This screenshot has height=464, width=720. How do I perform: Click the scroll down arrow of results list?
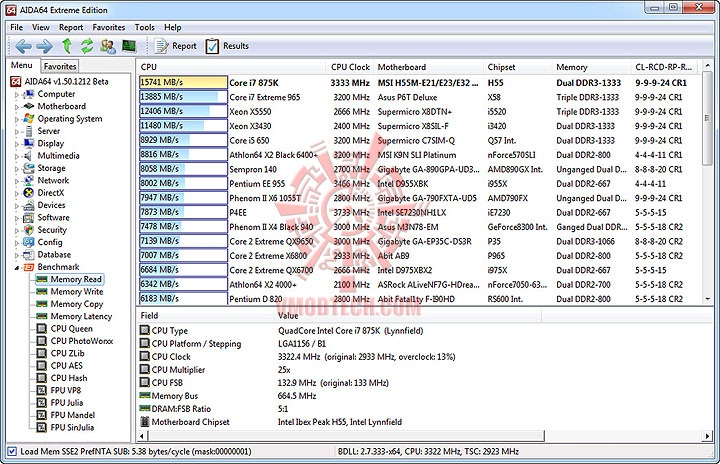[708, 299]
